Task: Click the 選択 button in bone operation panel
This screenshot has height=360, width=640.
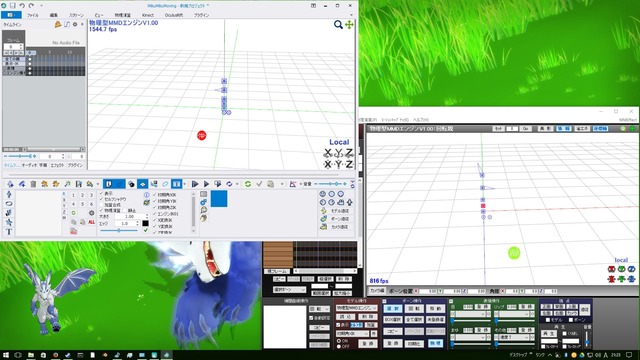Action: 393,309
